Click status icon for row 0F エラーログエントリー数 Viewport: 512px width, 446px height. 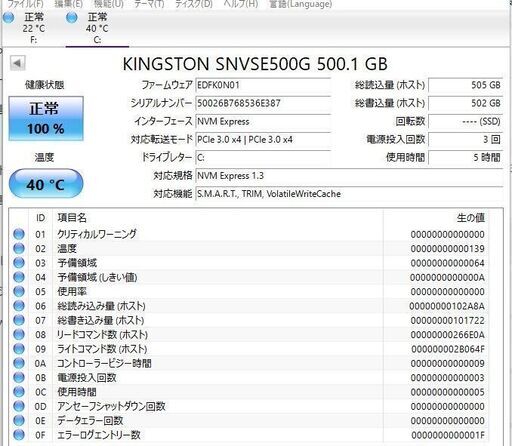(x=19, y=435)
